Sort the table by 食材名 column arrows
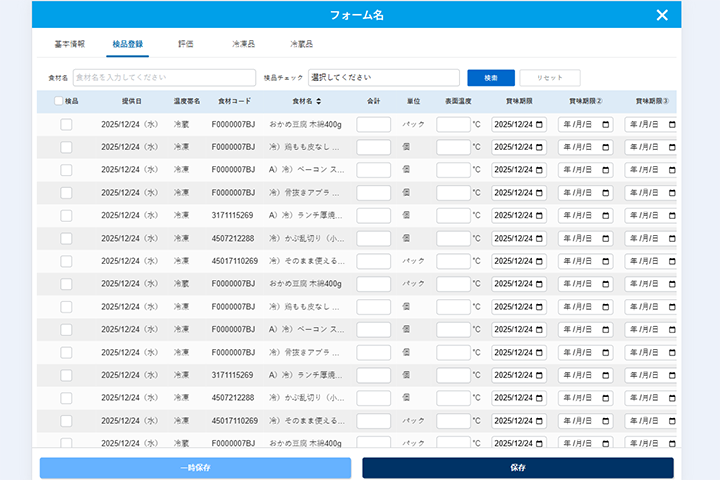Viewport: 720px width, 480px height. pyautogui.click(x=318, y=101)
